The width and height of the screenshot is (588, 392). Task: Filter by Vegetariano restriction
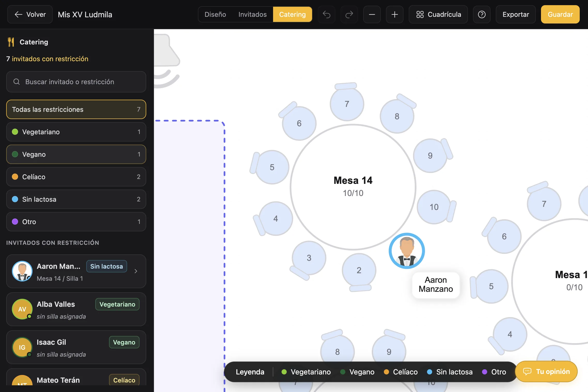76,132
